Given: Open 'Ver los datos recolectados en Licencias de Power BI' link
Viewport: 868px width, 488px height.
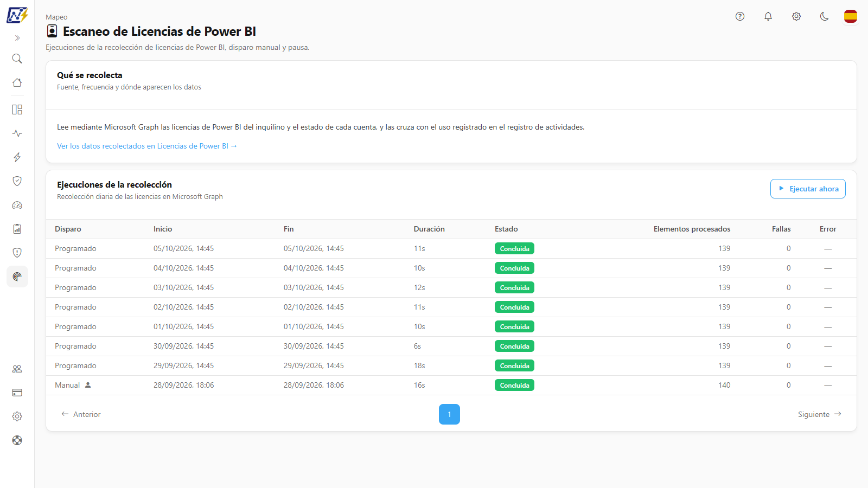Looking at the screenshot, I should 147,146.
